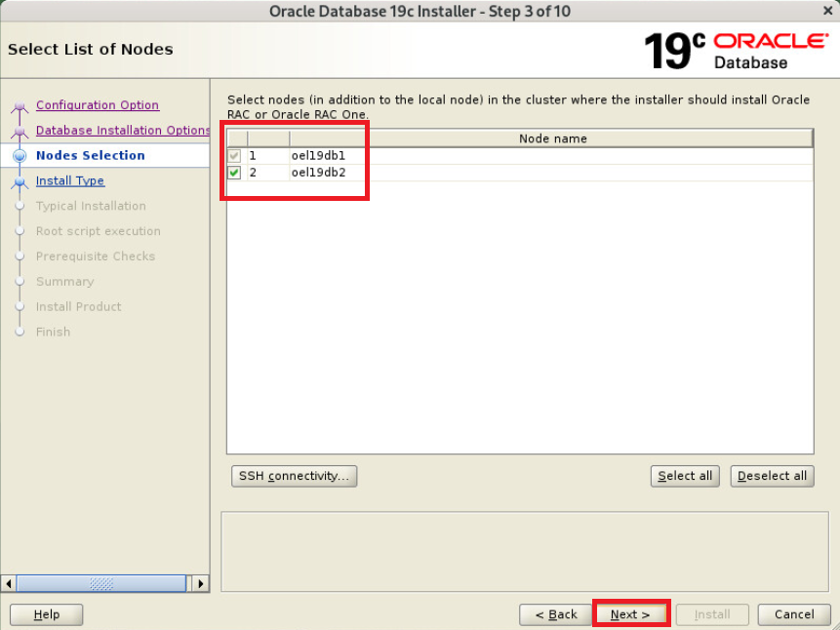Close the installer window
The height and width of the screenshot is (630, 840).
827,10
